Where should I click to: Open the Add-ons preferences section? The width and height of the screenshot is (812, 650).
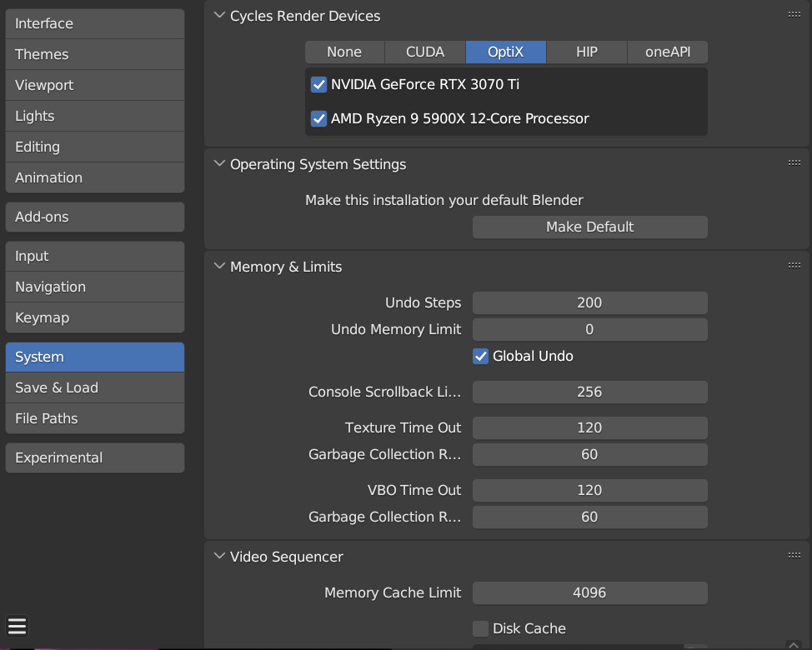[94, 217]
